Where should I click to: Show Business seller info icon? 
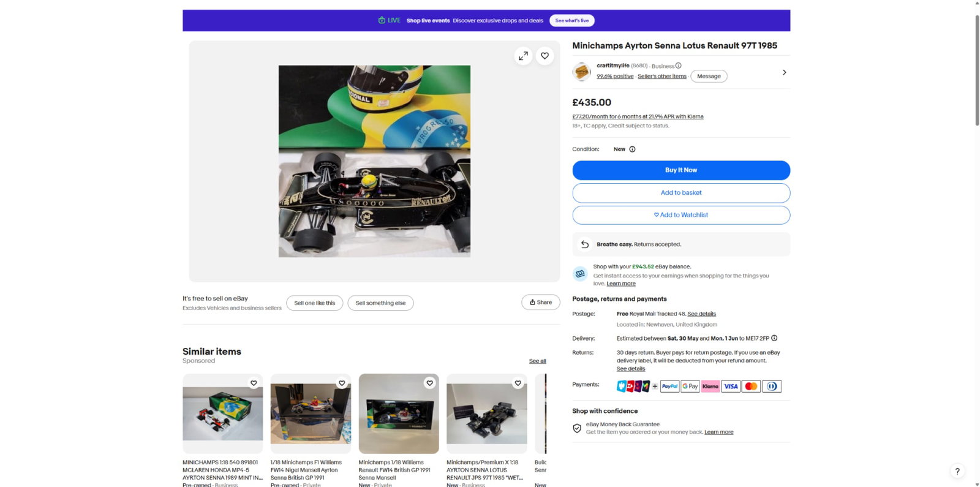(x=678, y=66)
